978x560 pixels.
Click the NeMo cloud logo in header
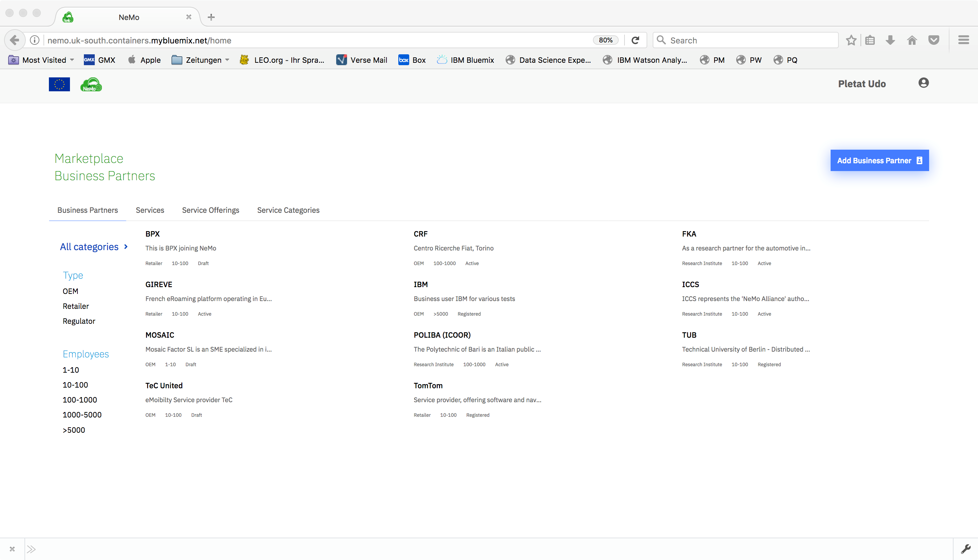click(91, 85)
